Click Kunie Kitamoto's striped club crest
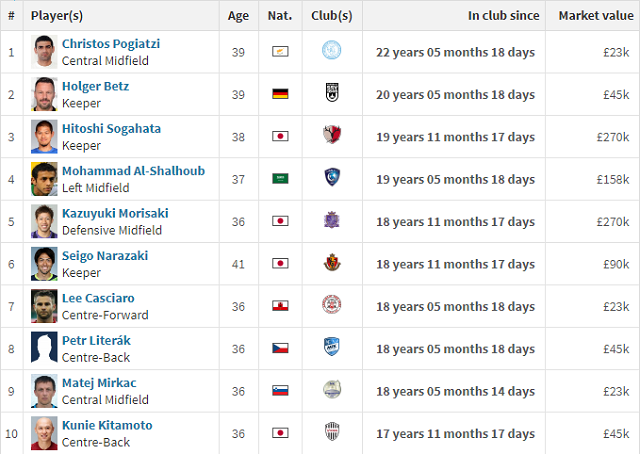 (x=332, y=433)
